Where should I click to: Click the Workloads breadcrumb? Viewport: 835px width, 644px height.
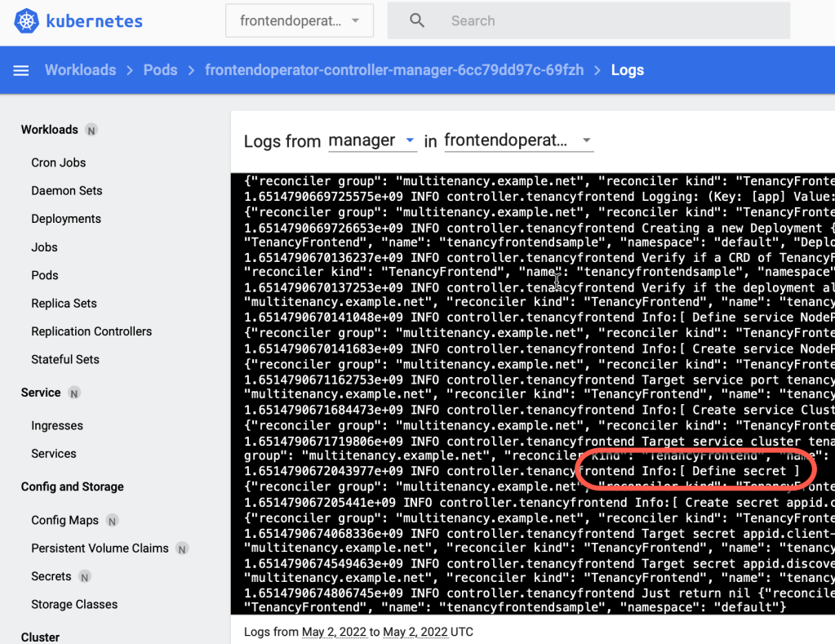[x=80, y=70]
